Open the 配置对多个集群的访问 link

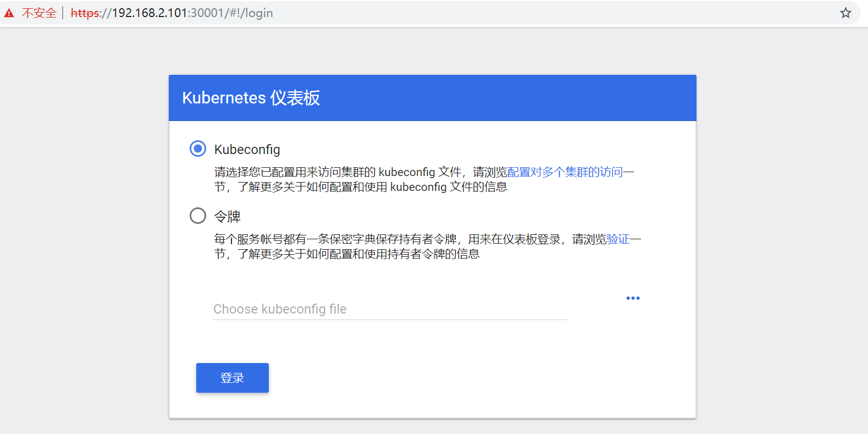(565, 172)
